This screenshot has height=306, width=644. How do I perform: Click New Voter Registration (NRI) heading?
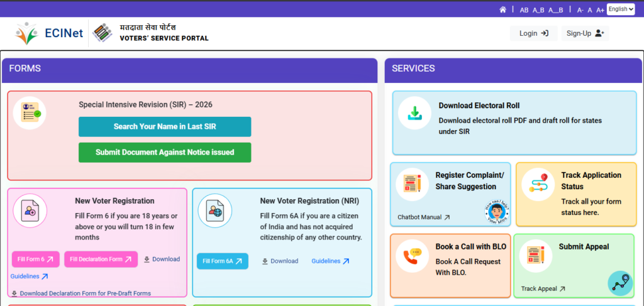309,201
